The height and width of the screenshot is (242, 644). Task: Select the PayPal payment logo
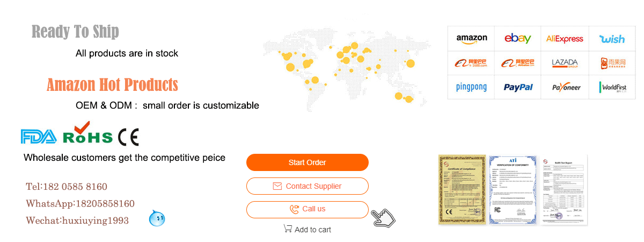coord(517,87)
